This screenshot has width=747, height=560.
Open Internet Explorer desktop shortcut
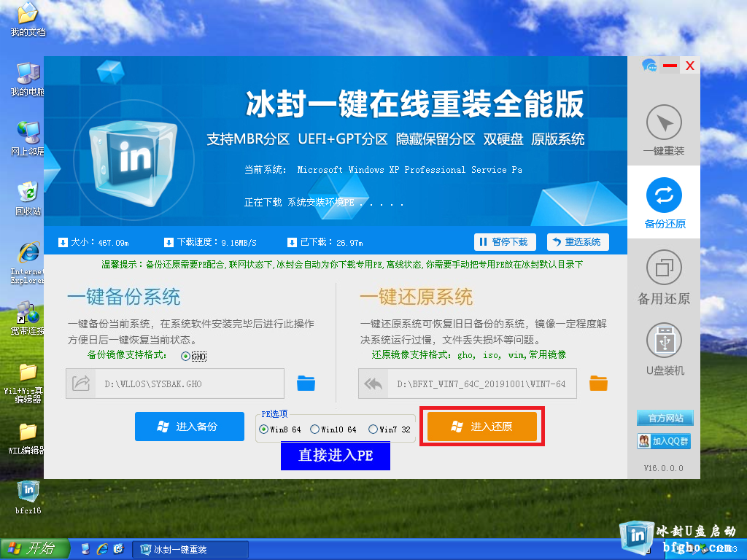[28, 263]
